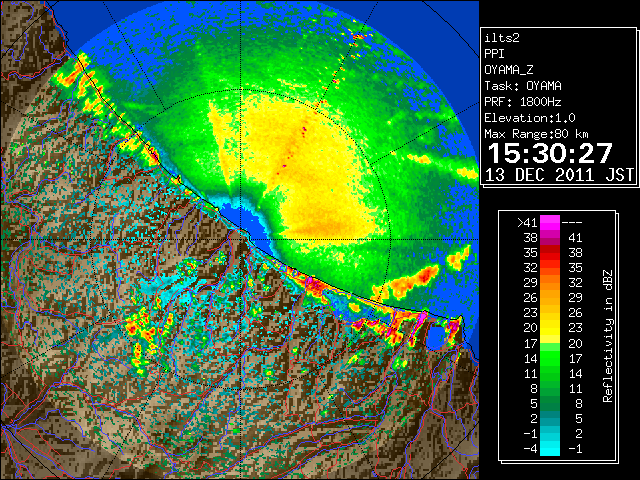Select the 'Elevation:1.0' line

tap(530, 118)
